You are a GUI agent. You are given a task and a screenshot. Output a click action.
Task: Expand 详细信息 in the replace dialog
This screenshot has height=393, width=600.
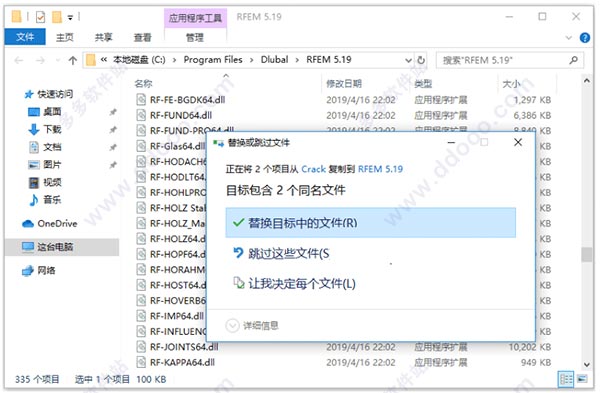(x=253, y=326)
